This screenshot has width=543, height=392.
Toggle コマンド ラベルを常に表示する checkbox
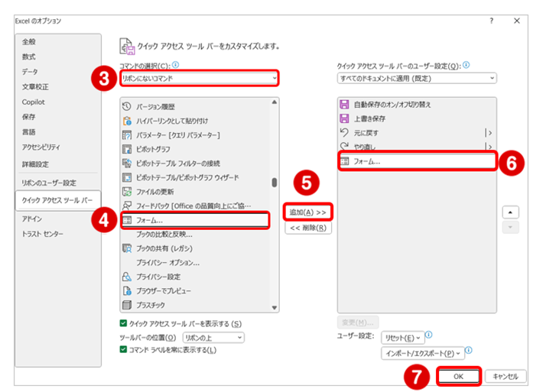(123, 349)
